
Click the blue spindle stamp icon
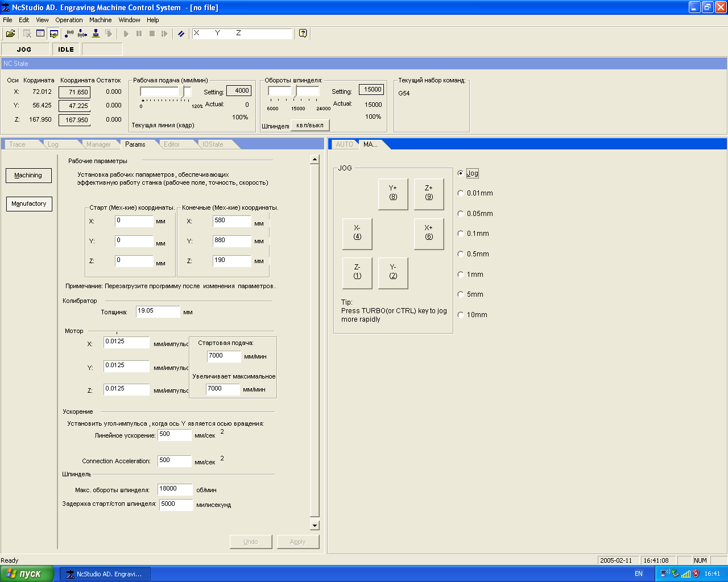pos(96,34)
